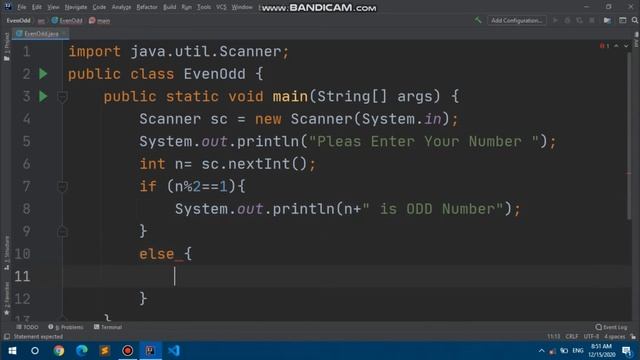Viewport: 640px width, 360px height.
Task: Click Add Configuration button
Action: [x=516, y=20]
